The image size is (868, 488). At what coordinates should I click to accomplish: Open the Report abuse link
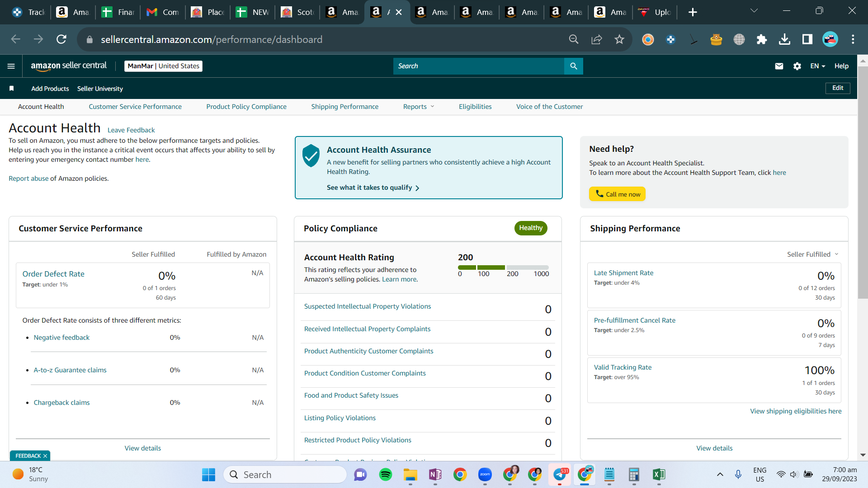tap(28, 178)
